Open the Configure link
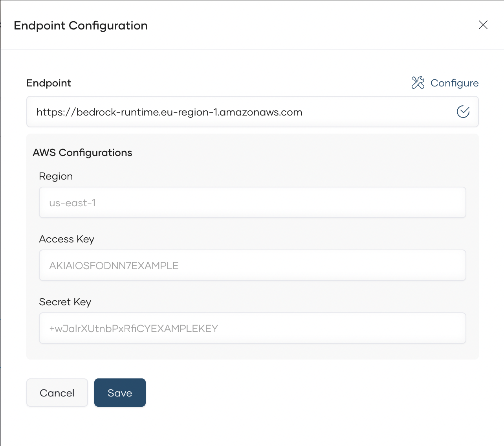 [454, 83]
